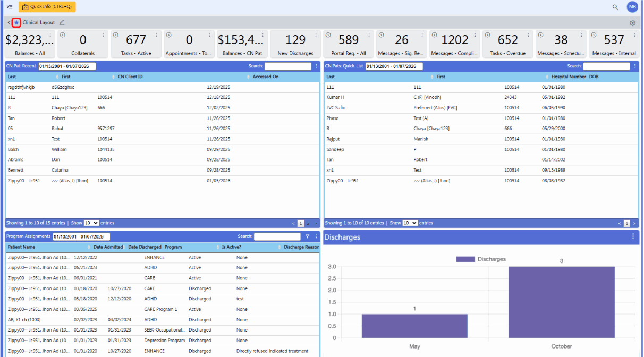
Task: Open Quick Info (CTRL+Q) button
Action: [x=47, y=7]
